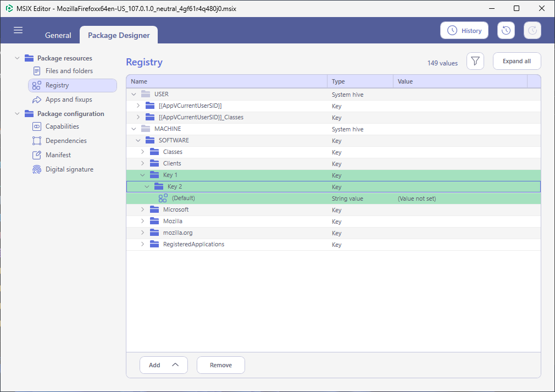The image size is (555, 392).
Task: Switch to the General tab
Action: tap(58, 35)
